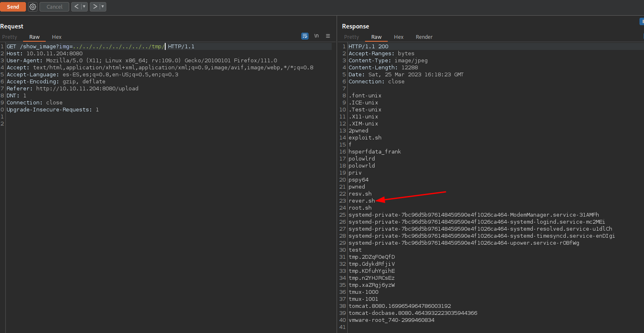Click the tmp.xaZRgj6yzW entry
The width and height of the screenshot is (644, 333).
pyautogui.click(x=372, y=285)
